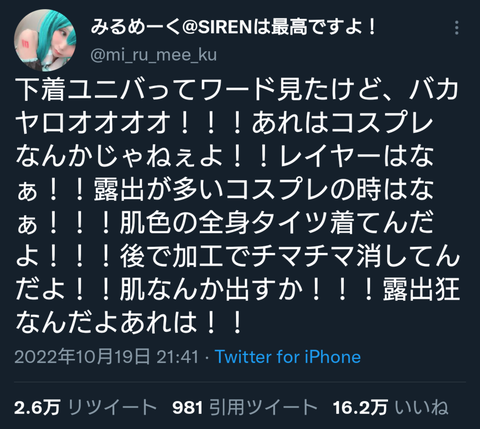Click the リツイート label
The image size is (480, 429).
[112, 407]
